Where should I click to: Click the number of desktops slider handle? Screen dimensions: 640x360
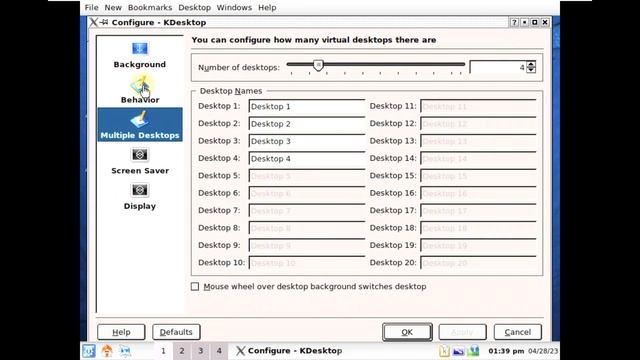[x=318, y=65]
